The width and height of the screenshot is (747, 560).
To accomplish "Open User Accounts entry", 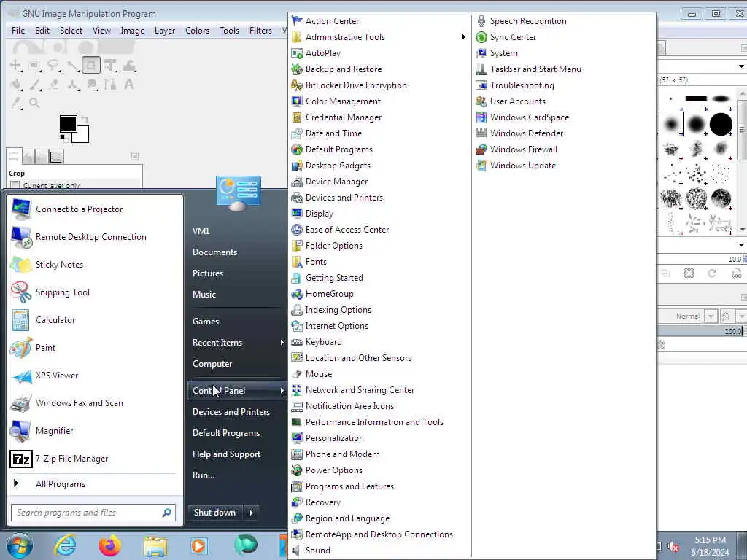I will pos(517,101).
